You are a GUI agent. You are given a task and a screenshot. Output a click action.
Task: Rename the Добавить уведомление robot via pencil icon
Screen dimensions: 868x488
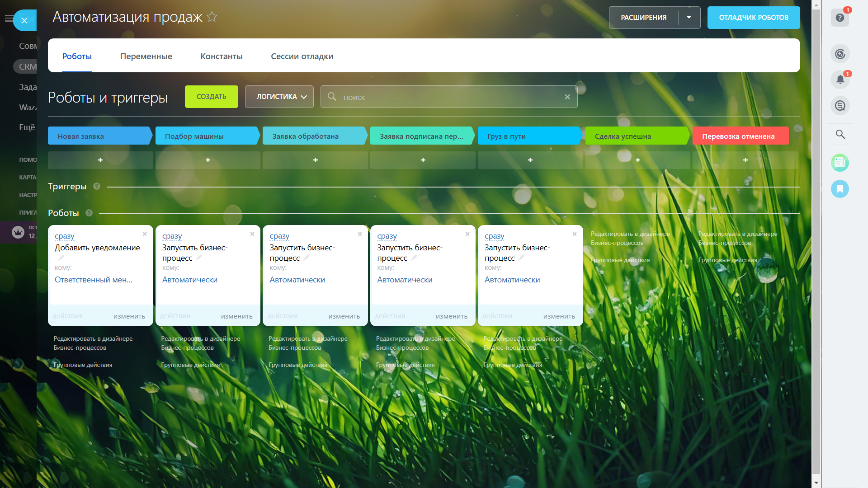pos(61,258)
